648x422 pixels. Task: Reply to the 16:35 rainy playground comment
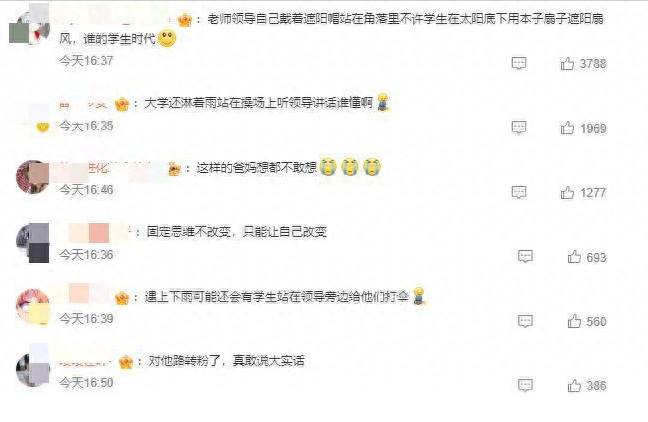(x=519, y=127)
